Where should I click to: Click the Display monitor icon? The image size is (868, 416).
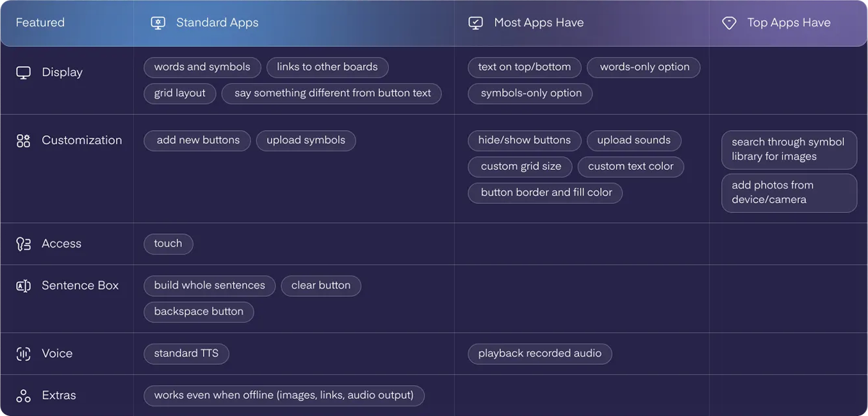pyautogui.click(x=24, y=72)
